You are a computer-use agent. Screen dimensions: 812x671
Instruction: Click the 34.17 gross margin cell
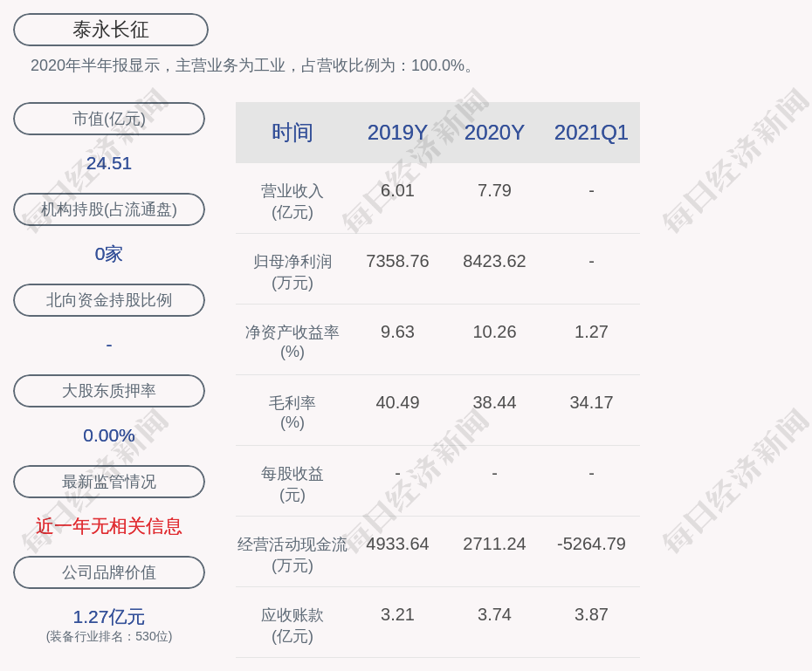[x=591, y=402]
